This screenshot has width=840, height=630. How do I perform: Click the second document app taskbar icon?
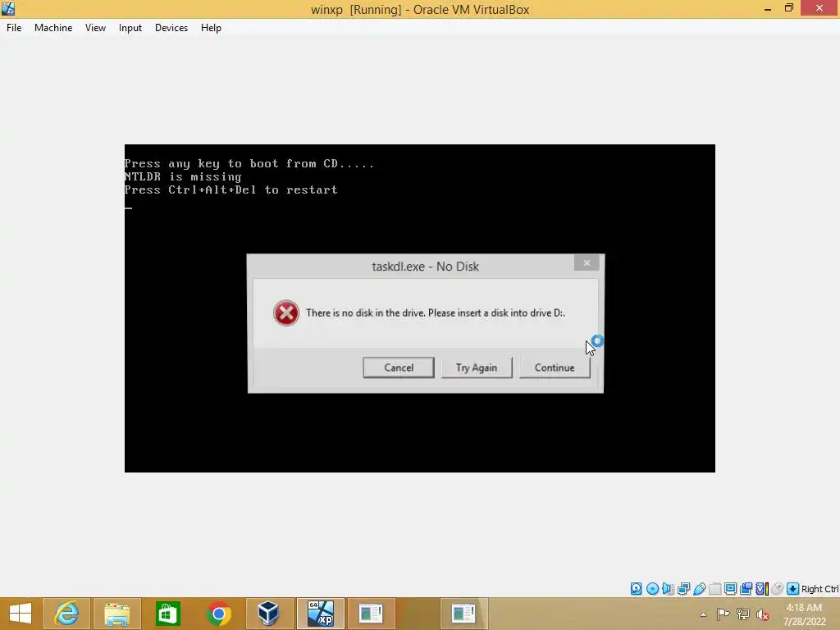[x=464, y=614]
